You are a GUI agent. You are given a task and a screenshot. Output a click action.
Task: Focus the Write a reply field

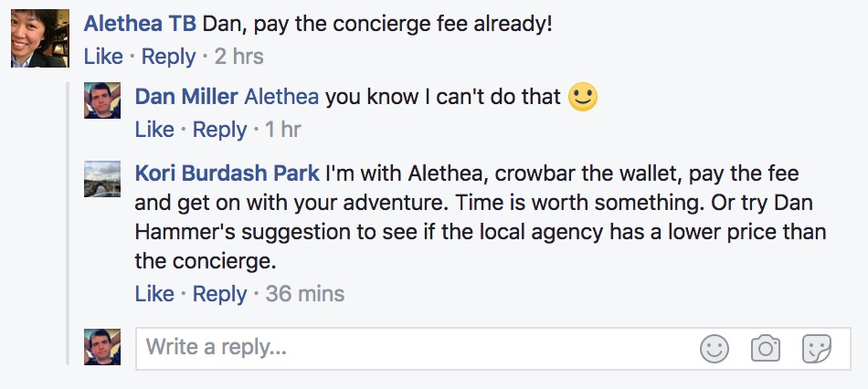411,348
